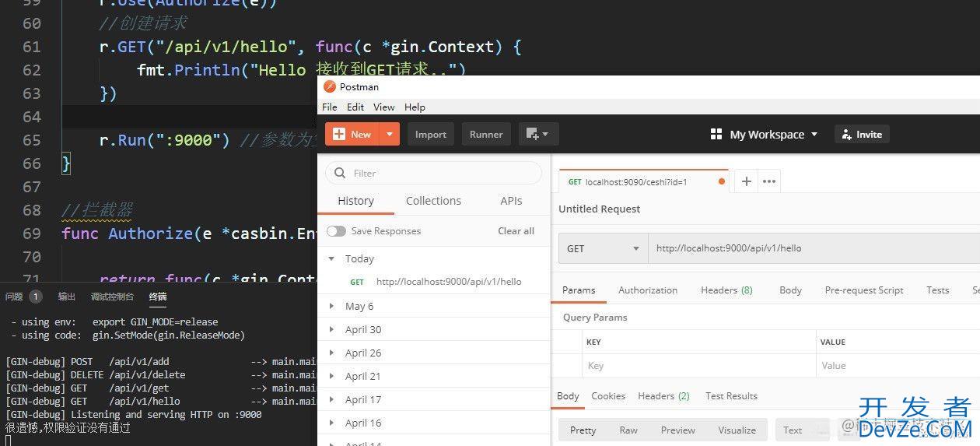Click the new window icon beside Runner
980x446 pixels.
coord(537,134)
